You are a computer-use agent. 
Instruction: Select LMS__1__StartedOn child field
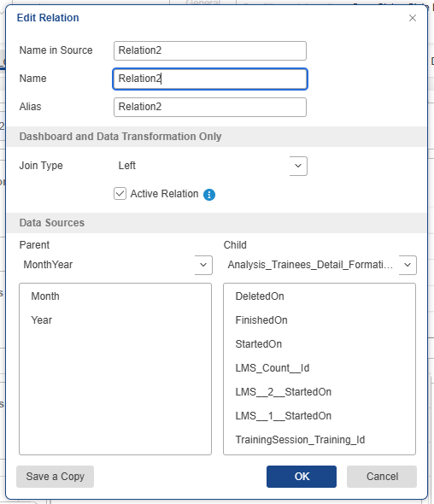[x=284, y=416]
